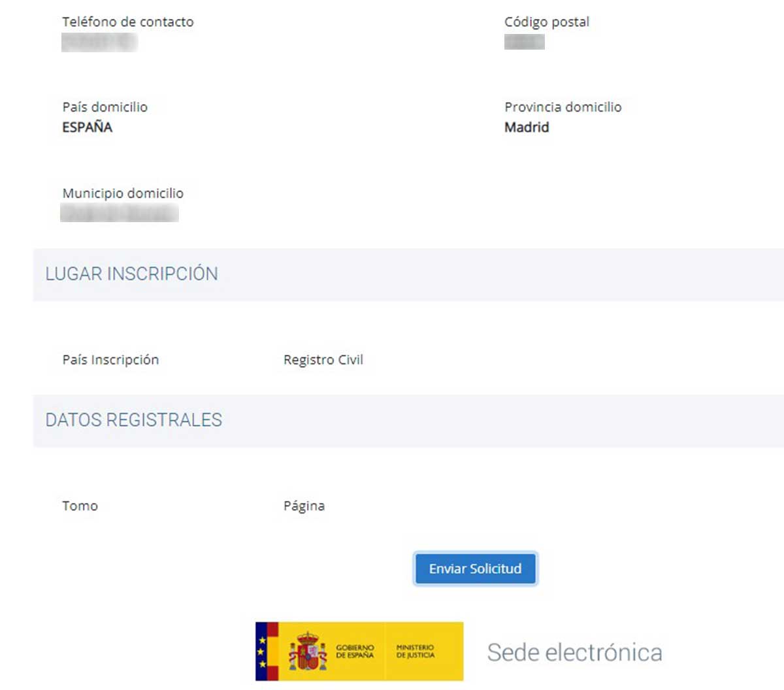Click the Spanish coat of arms
Image resolution: width=784 pixels, height=690 pixels.
308,651
